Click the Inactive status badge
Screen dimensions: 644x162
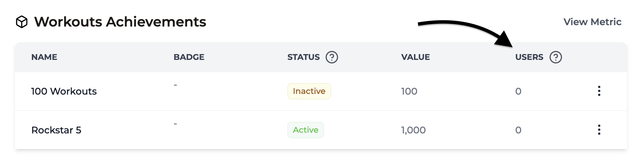309,91
